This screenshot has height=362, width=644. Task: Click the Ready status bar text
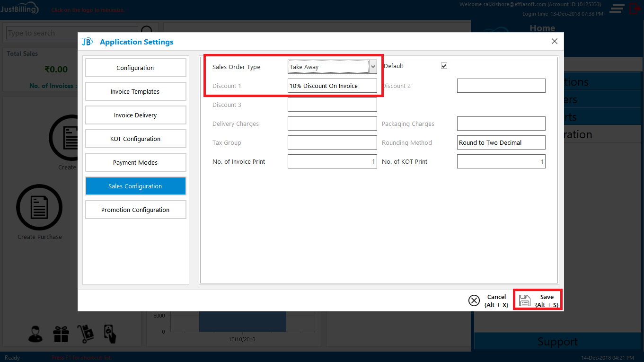pyautogui.click(x=12, y=358)
